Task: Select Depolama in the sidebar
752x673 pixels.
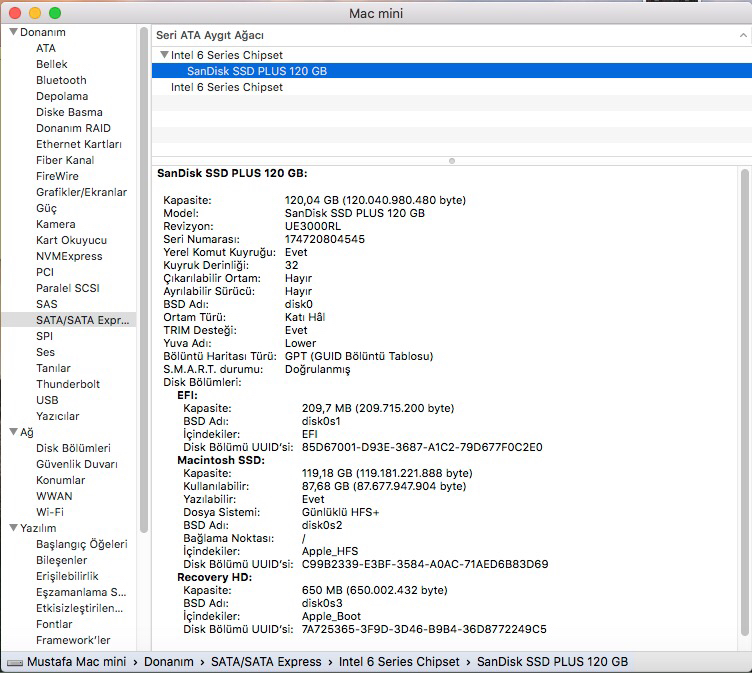Action: [62, 96]
